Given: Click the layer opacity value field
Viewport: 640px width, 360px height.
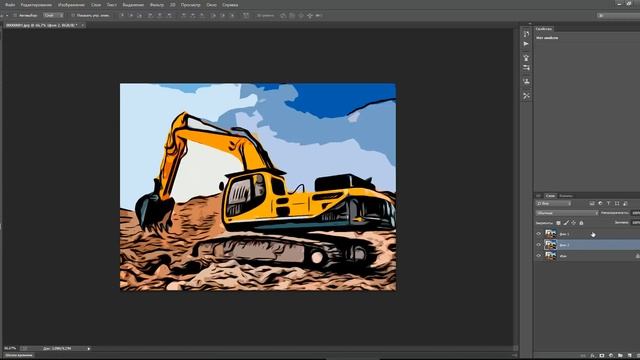Looking at the screenshot, I should click(636, 213).
